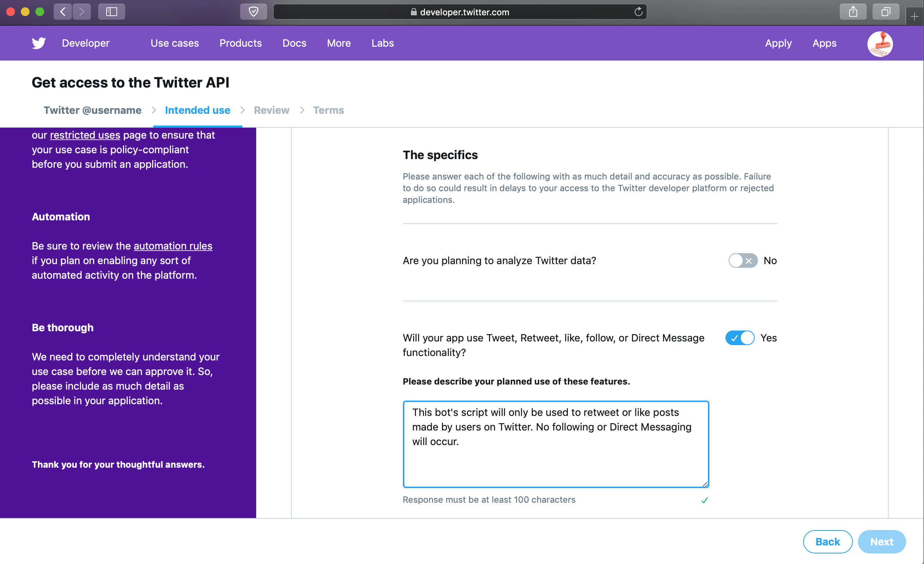Click the shield/privacy icon in address bar
The image size is (924, 564).
(x=253, y=11)
